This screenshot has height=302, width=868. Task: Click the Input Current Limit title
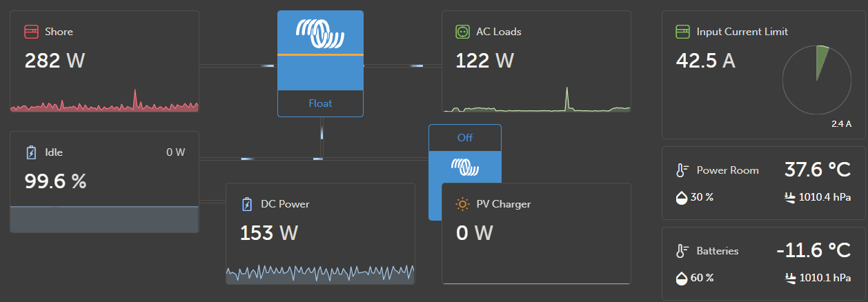(x=742, y=32)
